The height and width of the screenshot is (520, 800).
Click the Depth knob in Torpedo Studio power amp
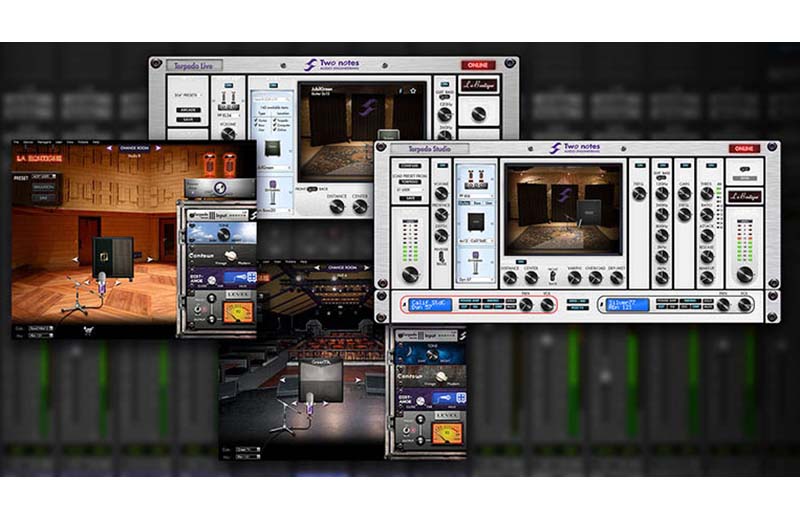[x=441, y=236]
